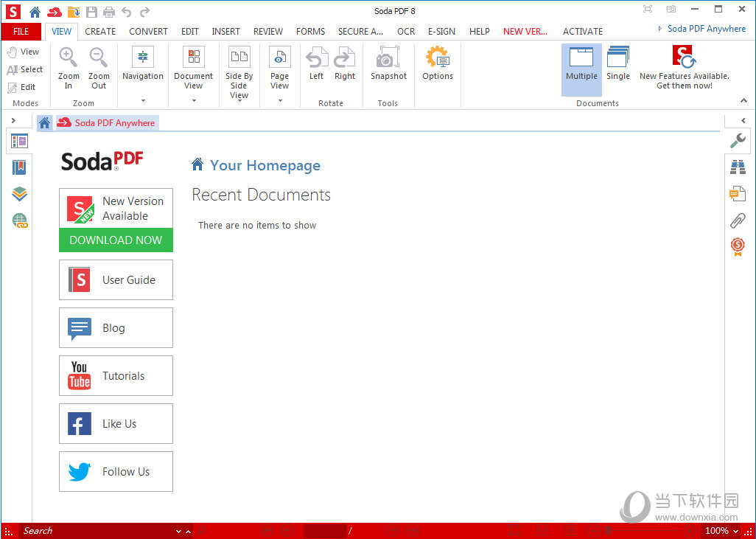Switch to Edit mode
The image size is (756, 539).
click(x=21, y=87)
